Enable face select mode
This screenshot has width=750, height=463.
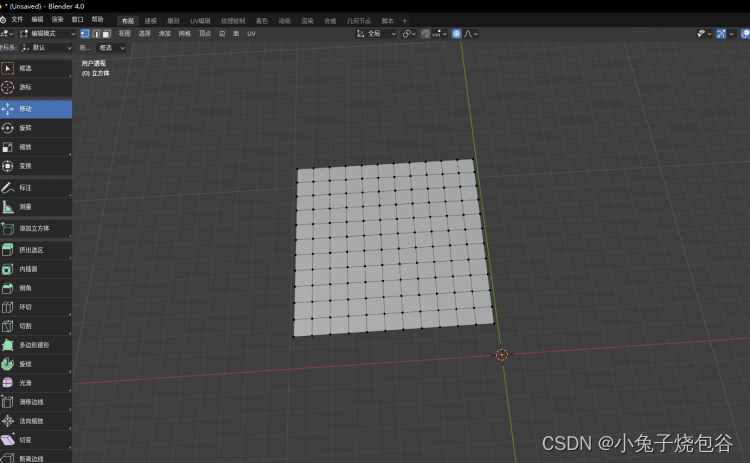click(107, 33)
